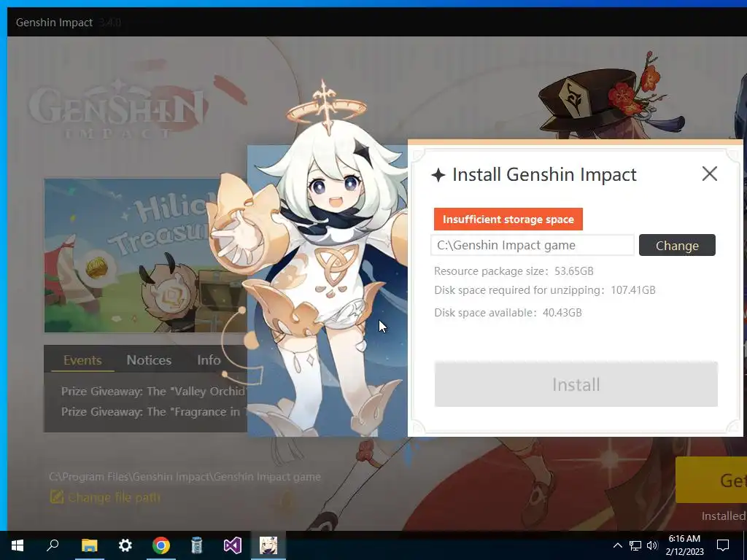Click the install path field C:\Genshin Impact game
The image size is (747, 560).
tap(532, 245)
